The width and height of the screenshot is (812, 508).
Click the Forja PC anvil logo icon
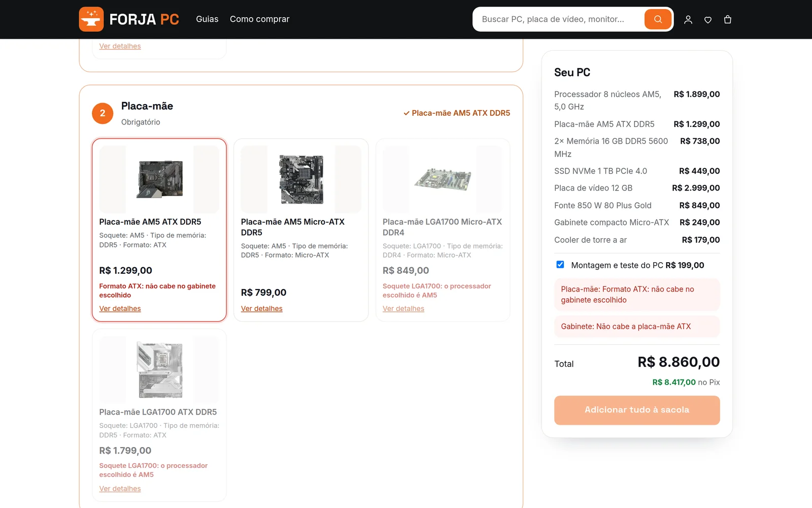click(91, 19)
